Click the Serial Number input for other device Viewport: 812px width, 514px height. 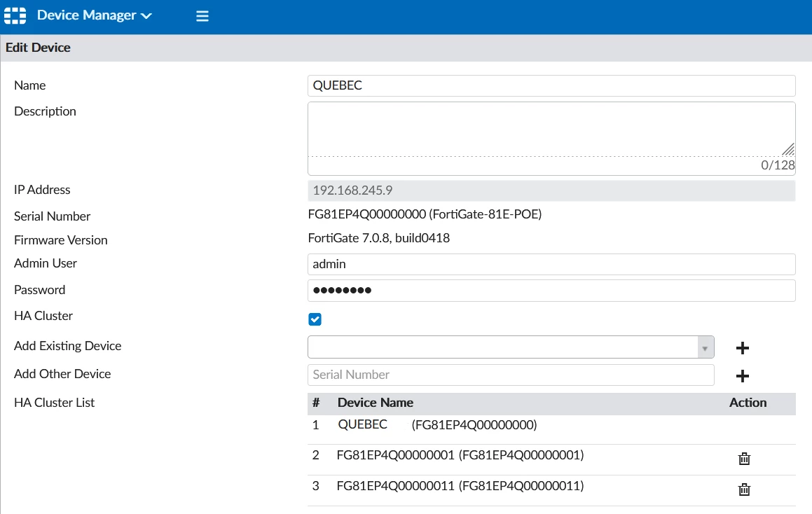click(511, 375)
